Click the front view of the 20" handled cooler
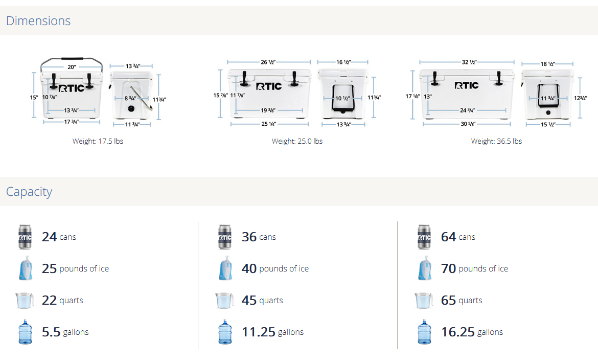This screenshot has width=598, height=364. pyautogui.click(x=72, y=92)
